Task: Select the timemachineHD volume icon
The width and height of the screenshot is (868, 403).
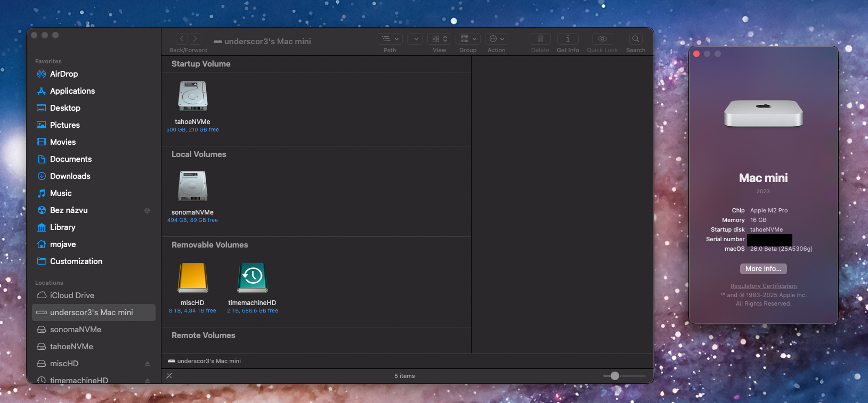Action: (x=253, y=277)
